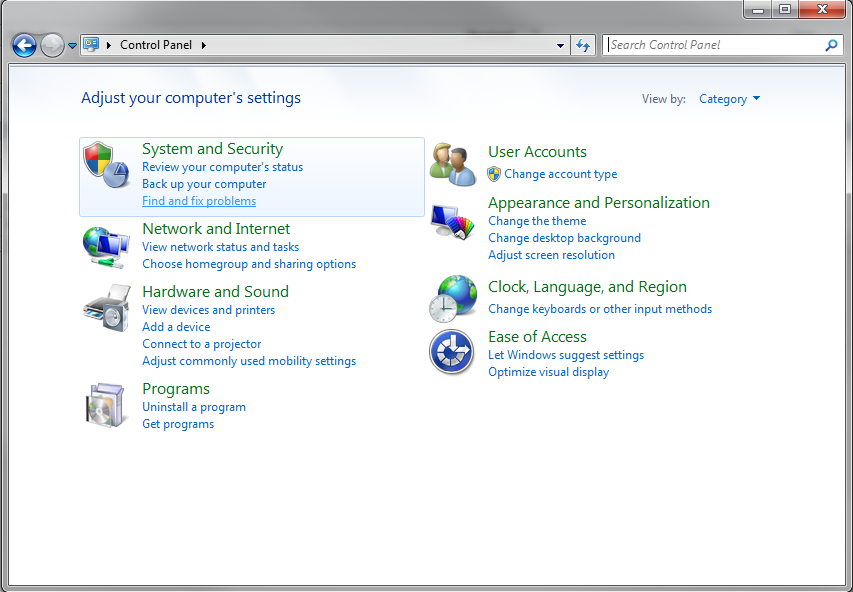Click Connect to a projector

click(x=201, y=344)
